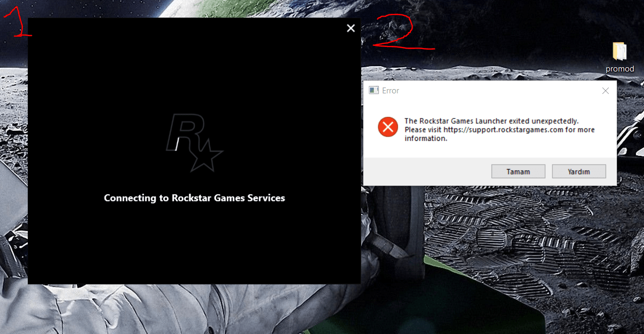Click the support.rockstargames.com URL text
This screenshot has height=334, width=644.
(503, 130)
